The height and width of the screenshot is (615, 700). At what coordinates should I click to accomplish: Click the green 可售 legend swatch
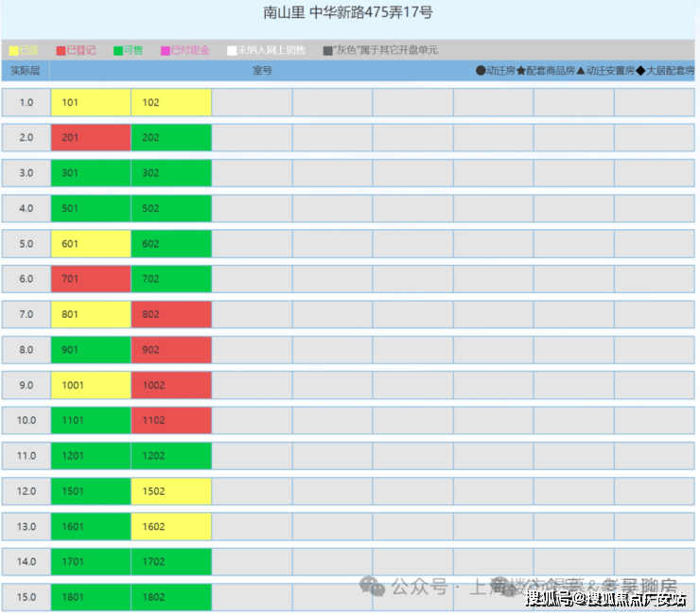(118, 50)
